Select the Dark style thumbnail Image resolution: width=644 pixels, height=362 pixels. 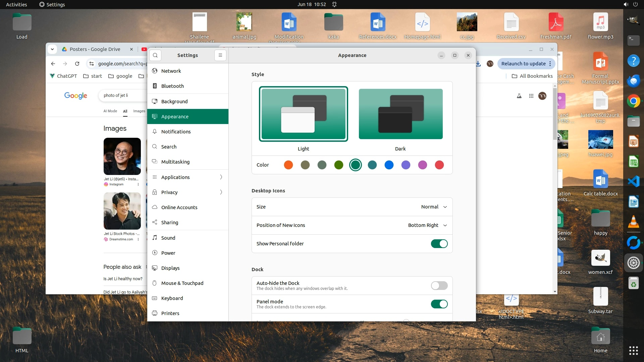400,114
